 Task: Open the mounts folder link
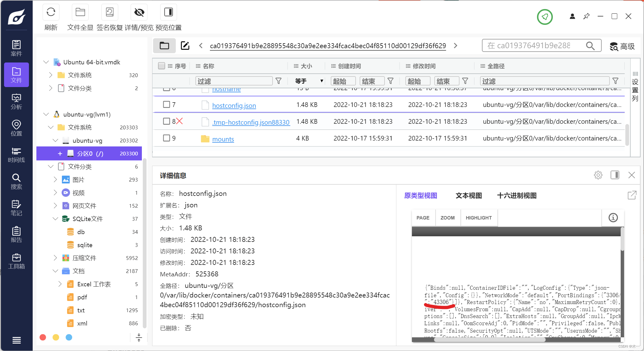pyautogui.click(x=223, y=139)
